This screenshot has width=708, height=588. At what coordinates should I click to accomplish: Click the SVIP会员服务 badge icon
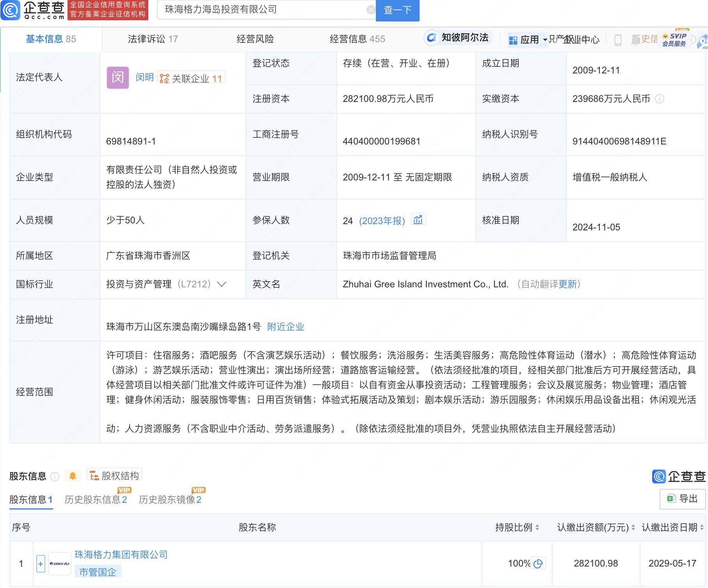(x=673, y=39)
